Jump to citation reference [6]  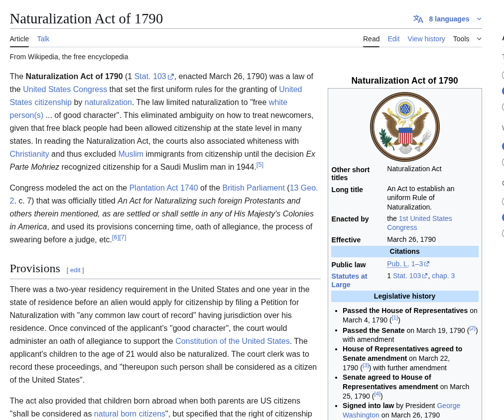[116, 237]
